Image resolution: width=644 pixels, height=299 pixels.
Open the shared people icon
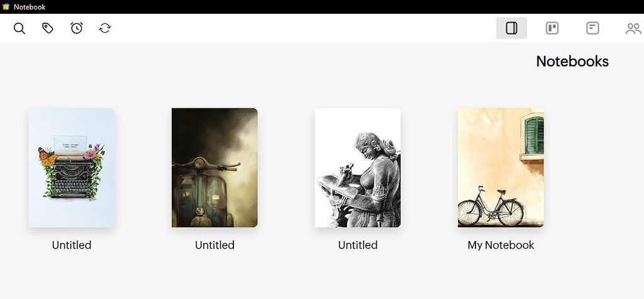633,28
